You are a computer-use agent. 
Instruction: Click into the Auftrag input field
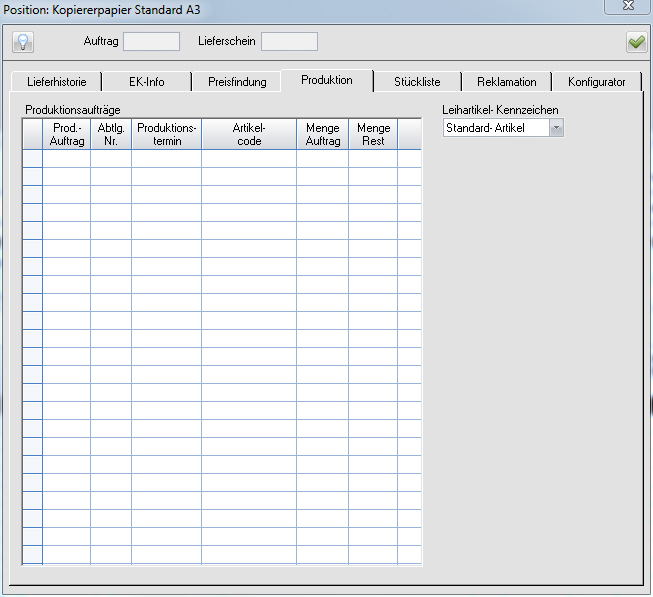(x=151, y=42)
